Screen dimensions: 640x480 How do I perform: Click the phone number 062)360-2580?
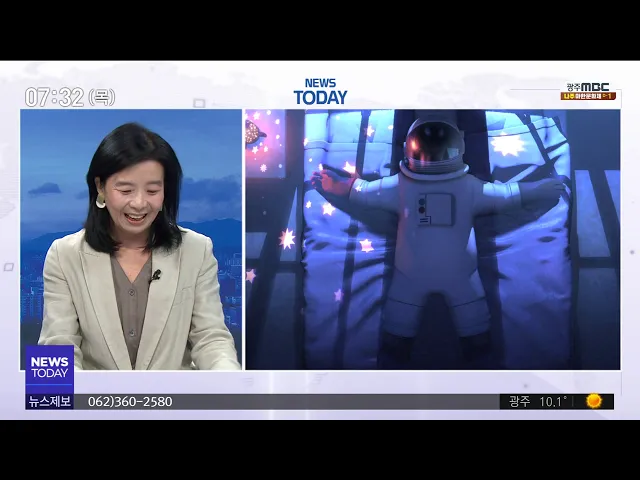click(x=130, y=402)
